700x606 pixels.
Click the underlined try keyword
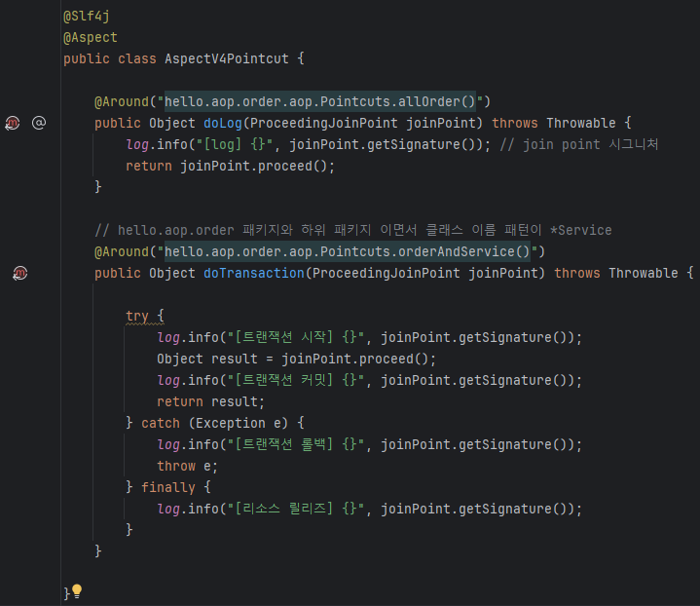coord(137,316)
